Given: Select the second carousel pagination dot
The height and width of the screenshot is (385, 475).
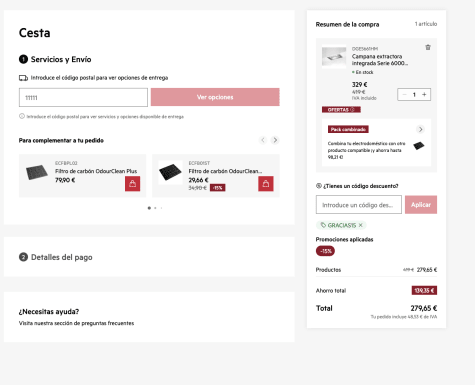Looking at the screenshot, I should (155, 208).
